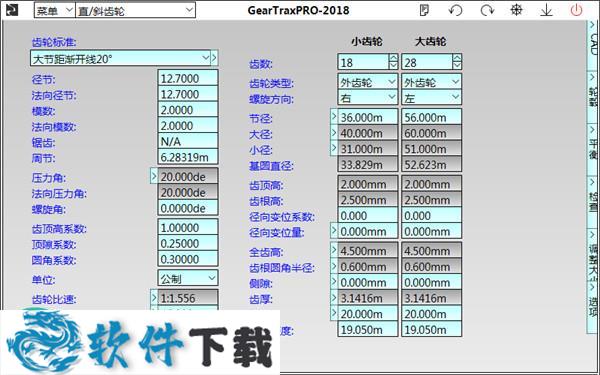
Task: Open the 大齿轮 gear type dropdown 外齿轮
Action: [x=432, y=82]
